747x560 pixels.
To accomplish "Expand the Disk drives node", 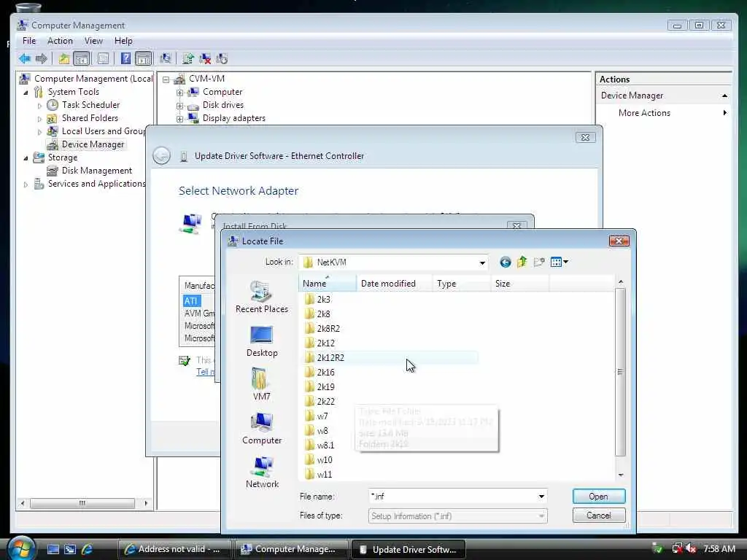I will tap(179, 106).
